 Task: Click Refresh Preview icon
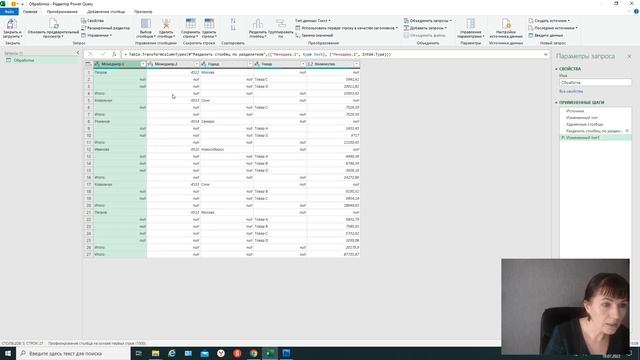53,24
